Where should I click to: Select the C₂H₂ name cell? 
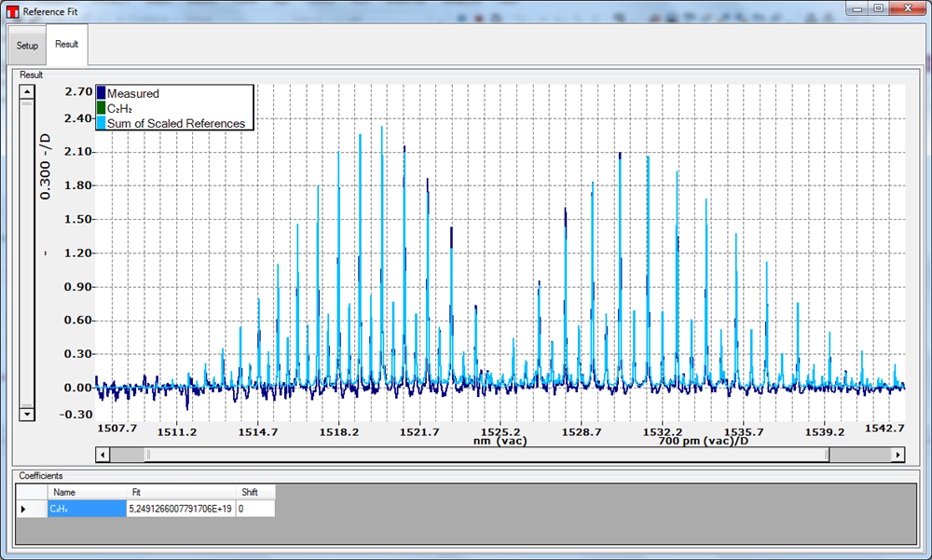(x=87, y=508)
